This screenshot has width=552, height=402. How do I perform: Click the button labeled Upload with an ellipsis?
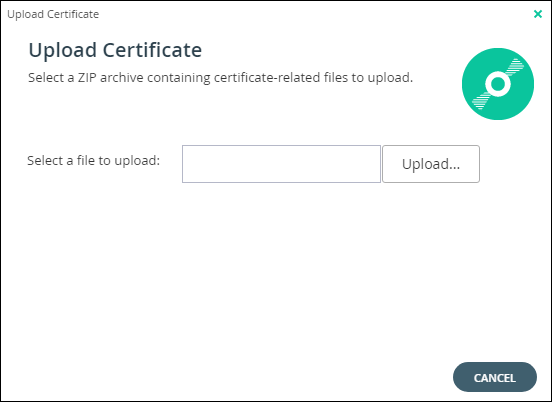pyautogui.click(x=431, y=164)
